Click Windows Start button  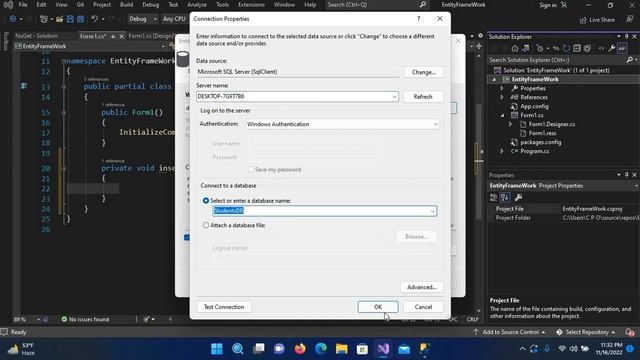217,349
